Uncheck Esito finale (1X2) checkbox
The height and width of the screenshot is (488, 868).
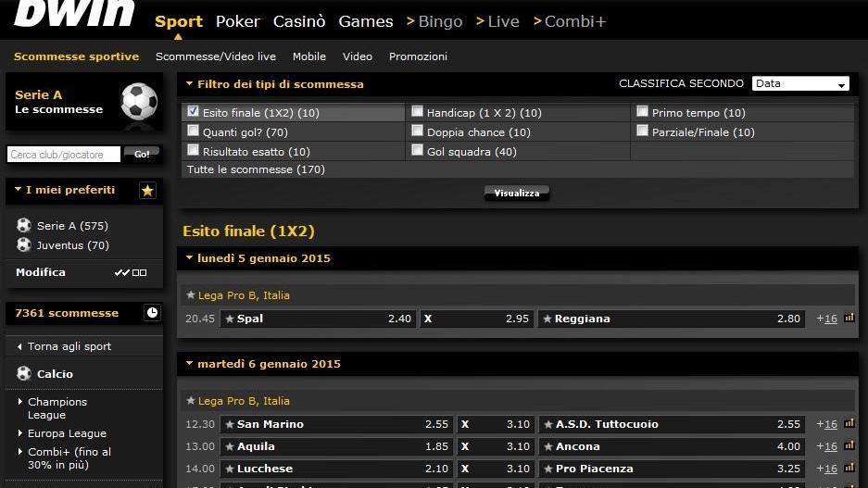[x=193, y=111]
